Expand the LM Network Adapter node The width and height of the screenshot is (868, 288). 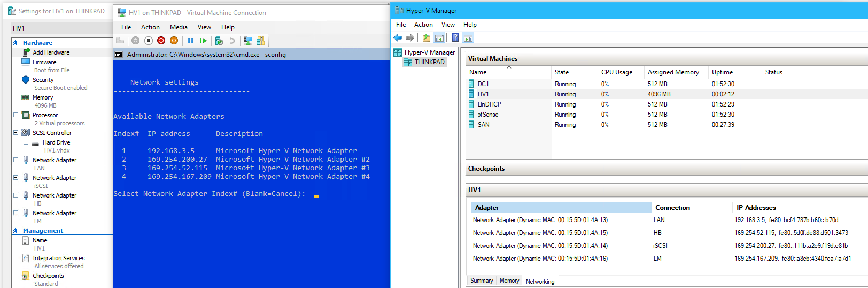click(16, 213)
